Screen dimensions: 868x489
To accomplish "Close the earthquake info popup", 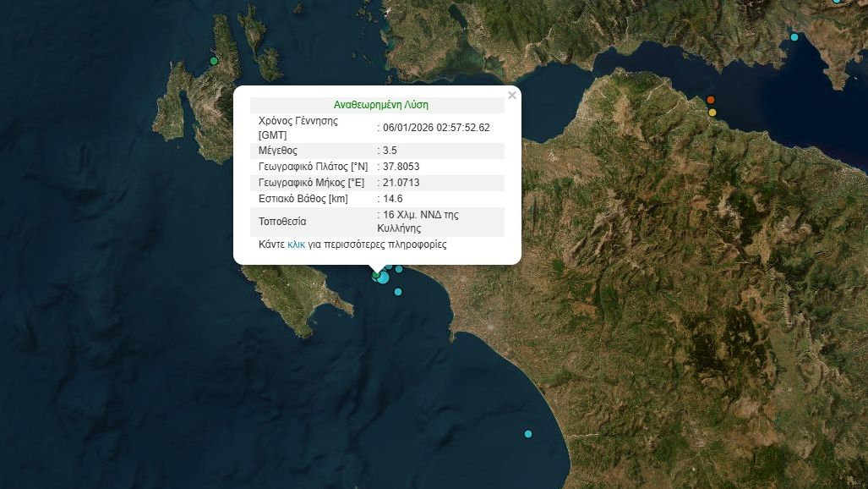I will point(512,96).
